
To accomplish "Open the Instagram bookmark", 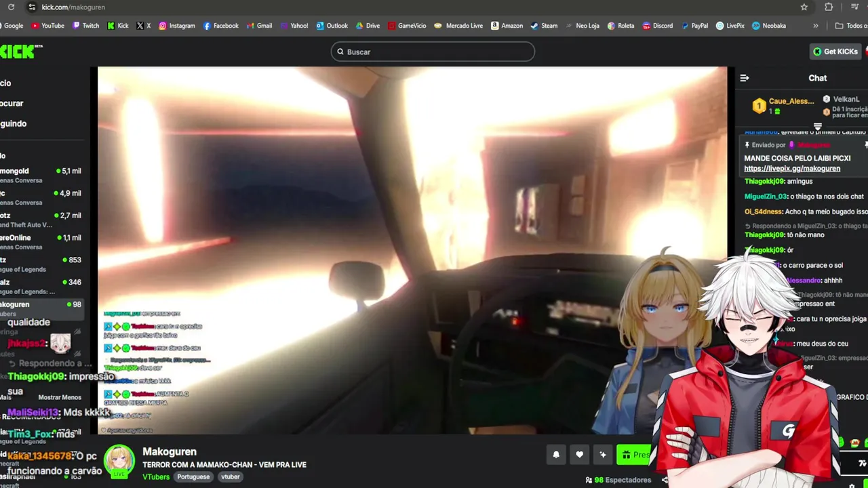I will point(176,26).
